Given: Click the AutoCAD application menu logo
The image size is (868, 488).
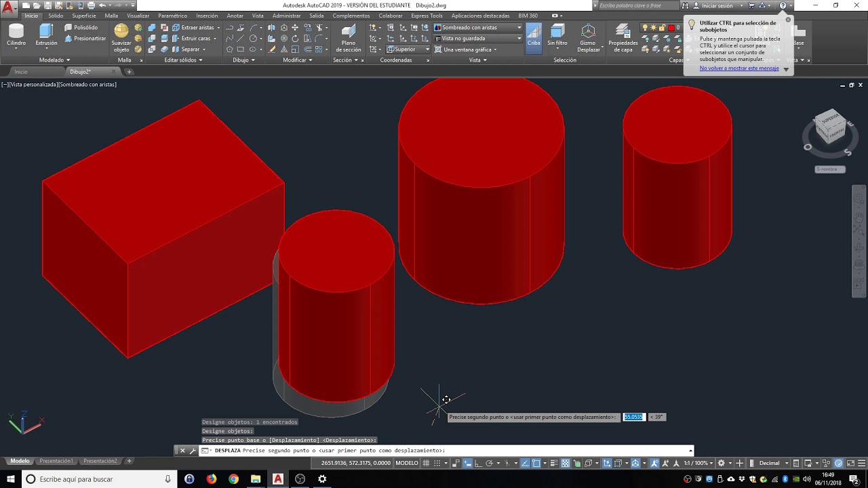Looking at the screenshot, I should click(9, 9).
